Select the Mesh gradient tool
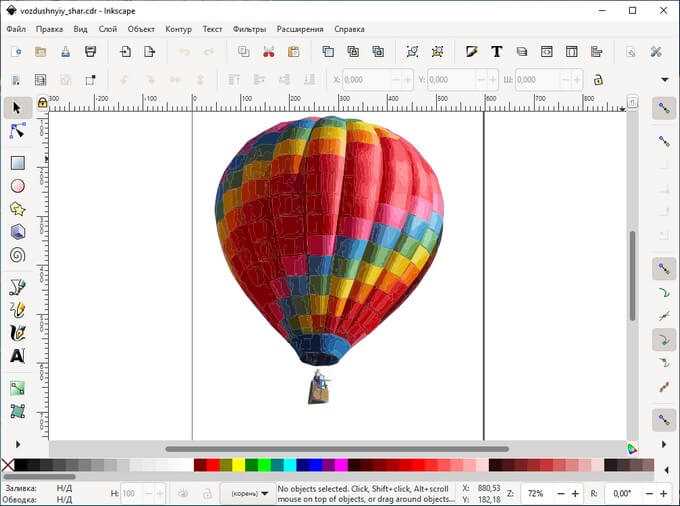 pyautogui.click(x=17, y=411)
